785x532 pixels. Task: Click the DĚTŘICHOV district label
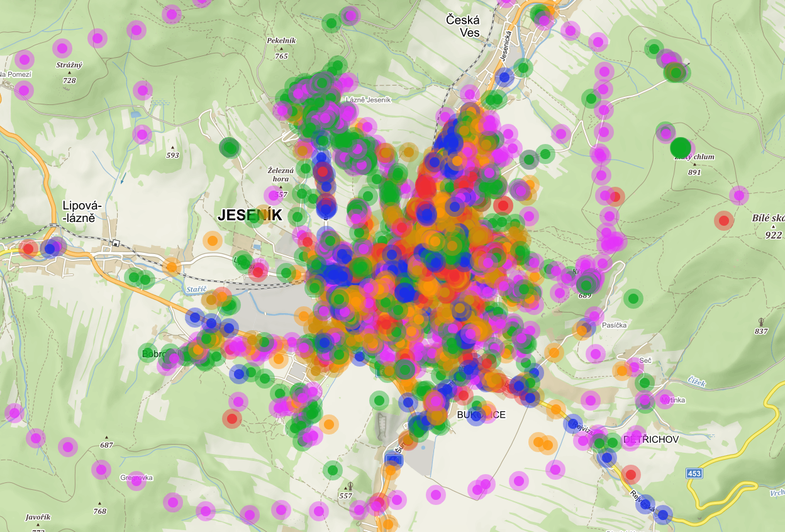(651, 440)
